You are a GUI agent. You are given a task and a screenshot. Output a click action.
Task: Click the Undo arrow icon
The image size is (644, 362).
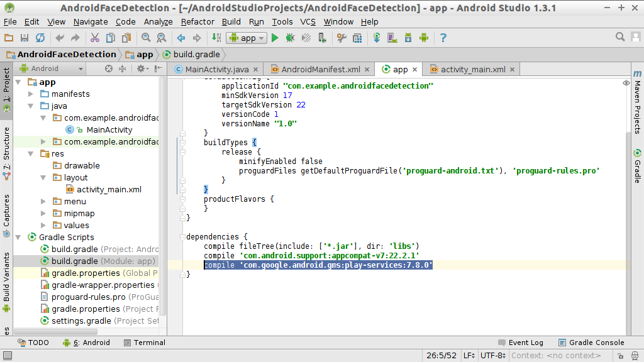coord(60,38)
